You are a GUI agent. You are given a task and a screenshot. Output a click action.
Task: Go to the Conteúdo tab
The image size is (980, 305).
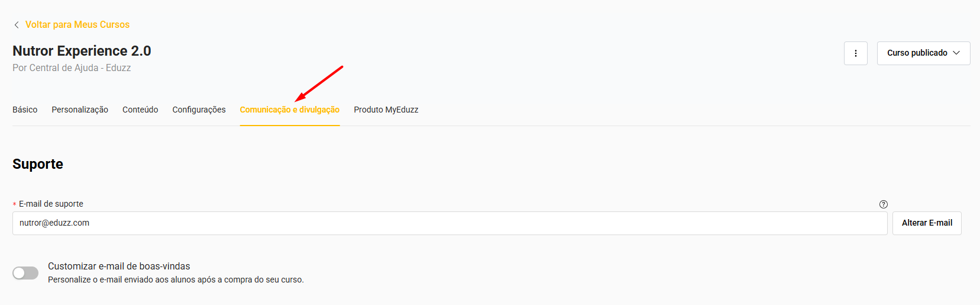tap(140, 110)
